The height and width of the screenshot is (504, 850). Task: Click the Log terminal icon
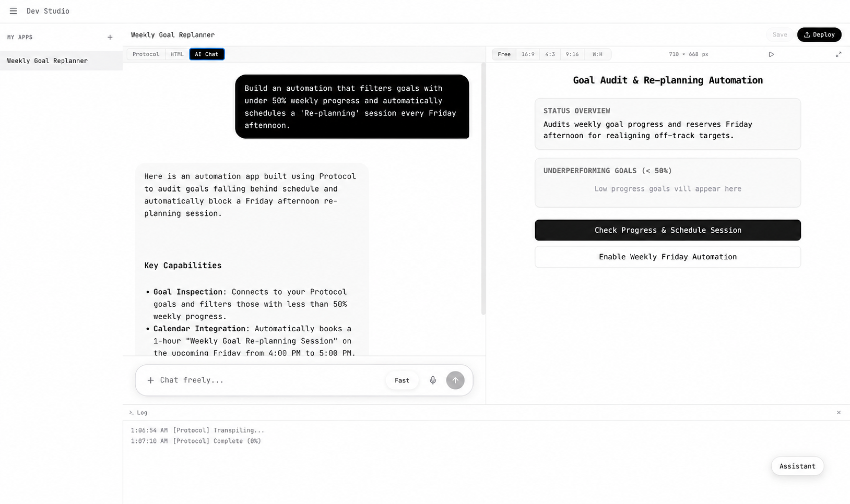point(132,412)
